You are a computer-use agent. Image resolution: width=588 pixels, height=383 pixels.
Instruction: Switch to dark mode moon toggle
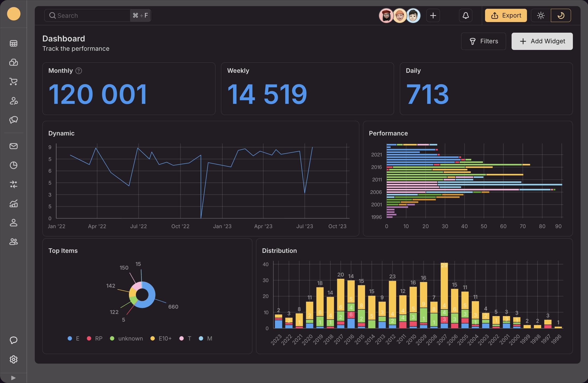click(x=561, y=15)
